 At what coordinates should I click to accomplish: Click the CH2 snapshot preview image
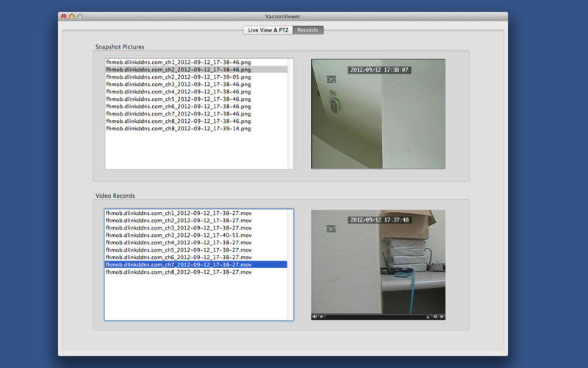point(378,114)
